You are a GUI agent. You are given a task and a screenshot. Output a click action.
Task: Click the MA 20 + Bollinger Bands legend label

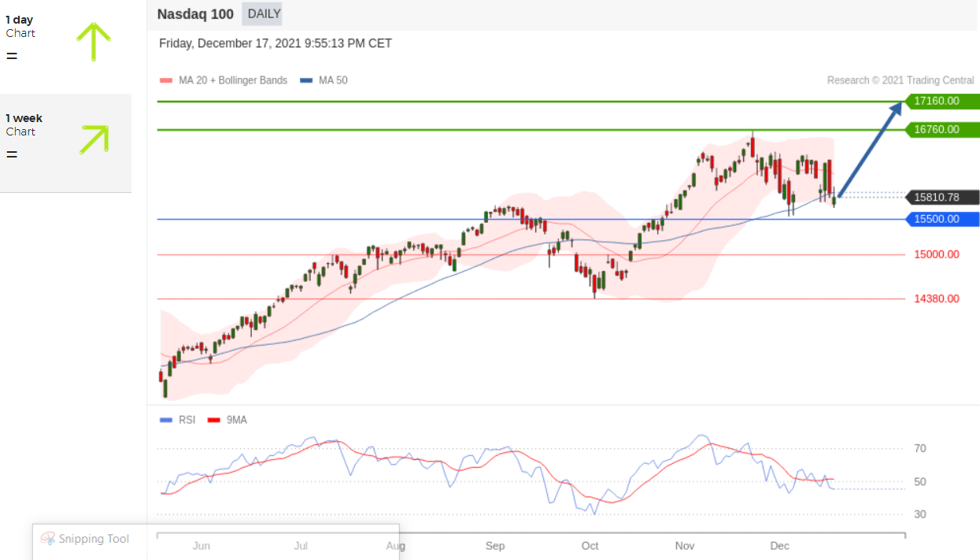tap(231, 80)
